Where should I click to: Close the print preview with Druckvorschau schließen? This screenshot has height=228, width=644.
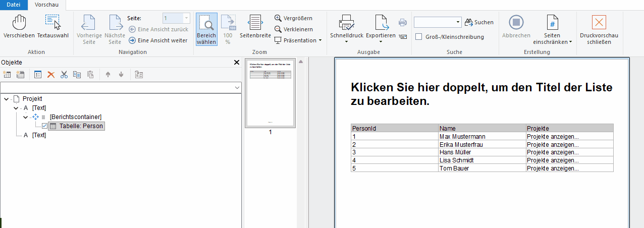599,23
